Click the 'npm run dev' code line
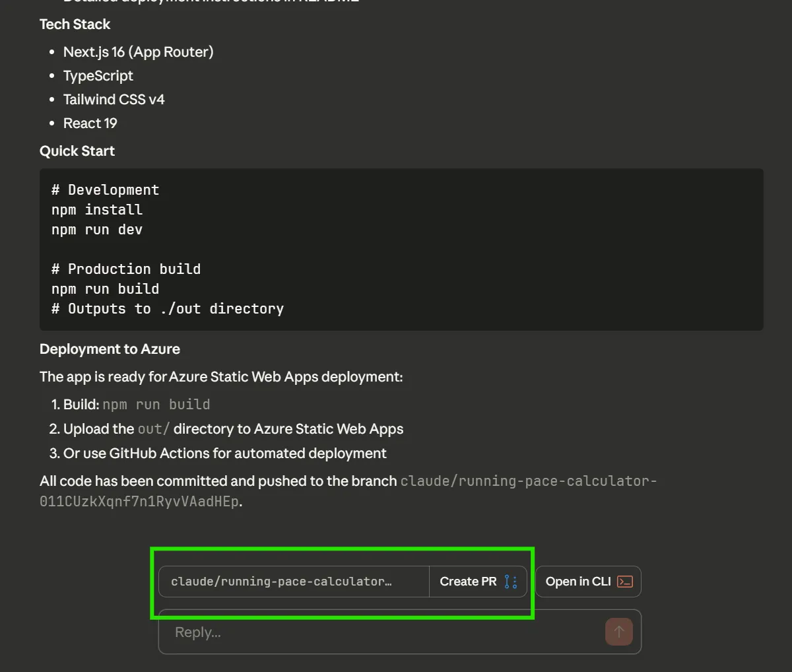The width and height of the screenshot is (792, 672). pyautogui.click(x=97, y=230)
